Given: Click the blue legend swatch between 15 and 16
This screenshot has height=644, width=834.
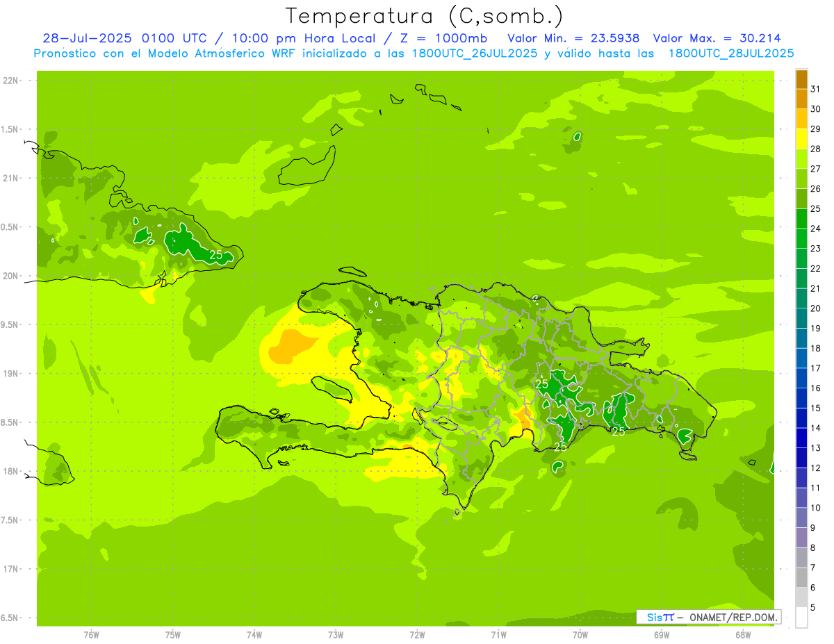Looking at the screenshot, I should tap(801, 398).
